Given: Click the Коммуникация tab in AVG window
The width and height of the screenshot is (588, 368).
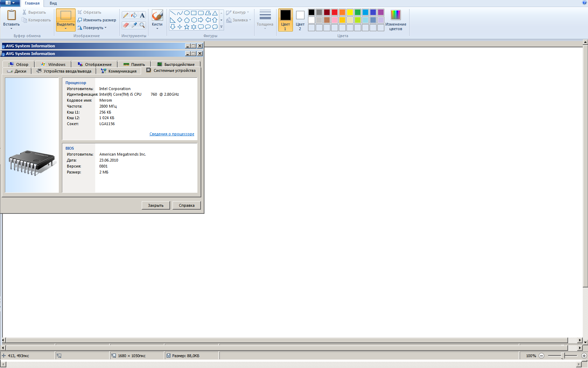Looking at the screenshot, I should click(119, 71).
